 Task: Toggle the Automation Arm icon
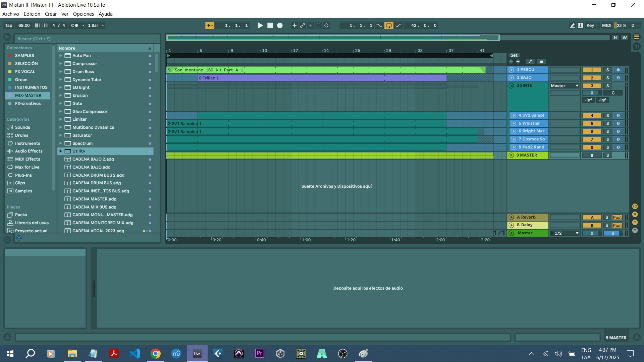pyautogui.click(x=303, y=25)
